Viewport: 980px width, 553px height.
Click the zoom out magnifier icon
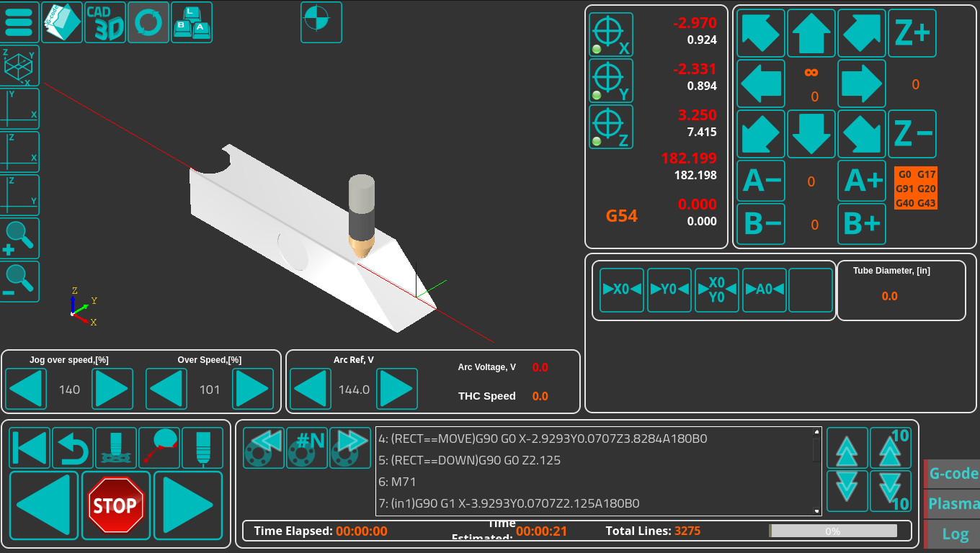[x=19, y=282]
